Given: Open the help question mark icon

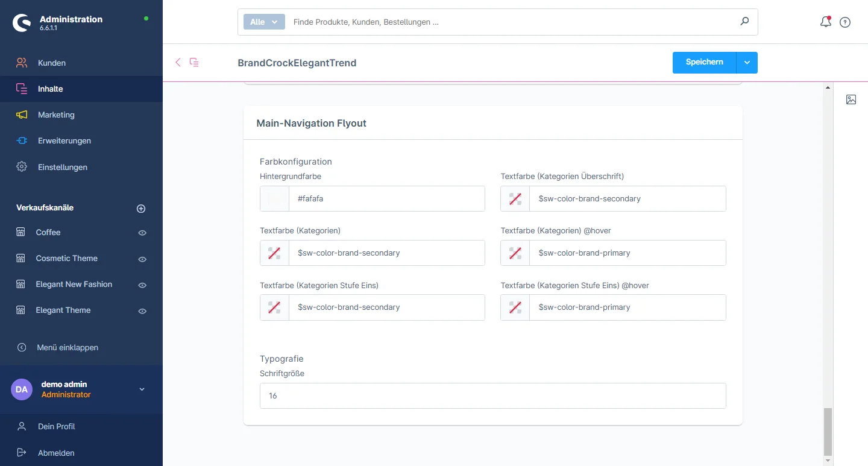Looking at the screenshot, I should [845, 22].
